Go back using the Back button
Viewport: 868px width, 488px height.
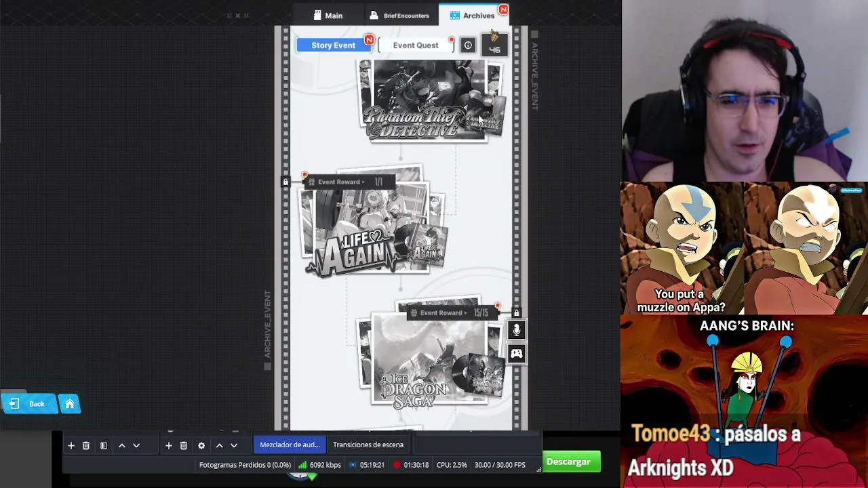(x=28, y=404)
